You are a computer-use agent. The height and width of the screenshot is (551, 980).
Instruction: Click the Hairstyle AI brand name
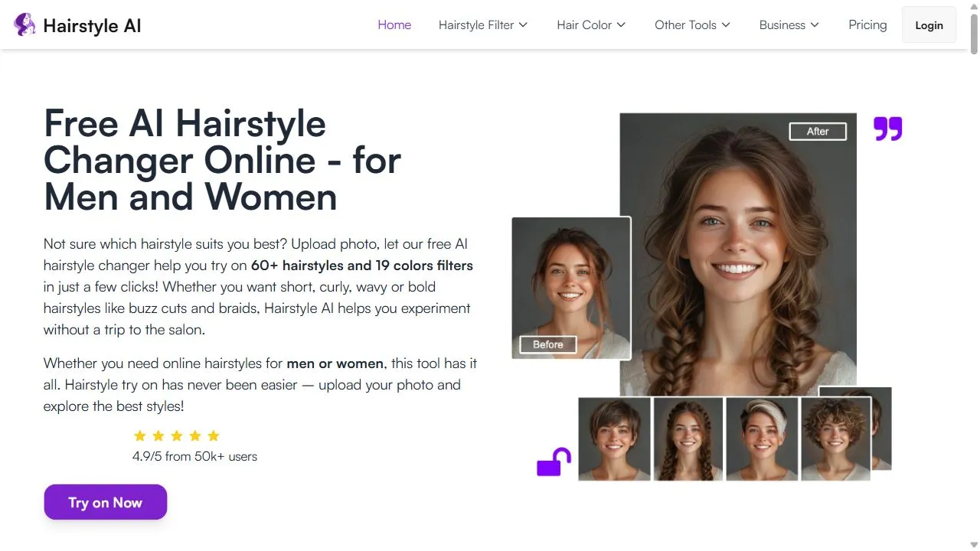pos(92,25)
